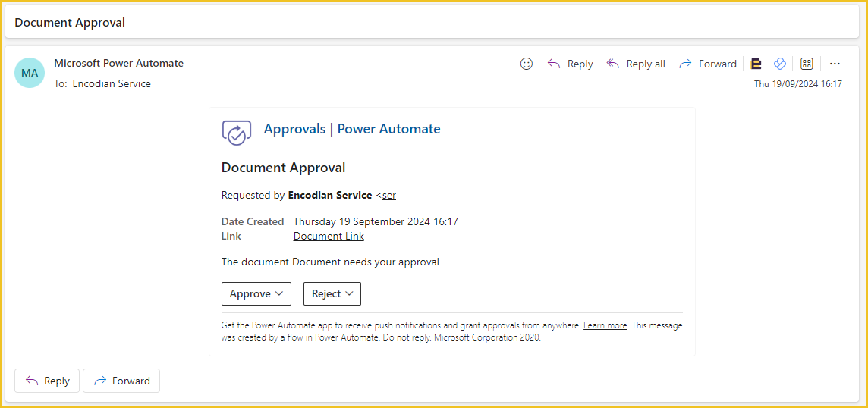
Task: Open the Document Link hyperlink
Action: point(329,237)
